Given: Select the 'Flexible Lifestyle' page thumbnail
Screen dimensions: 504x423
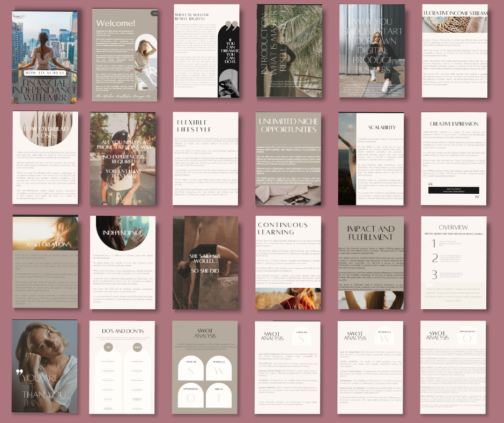Looking at the screenshot, I should (x=206, y=158).
